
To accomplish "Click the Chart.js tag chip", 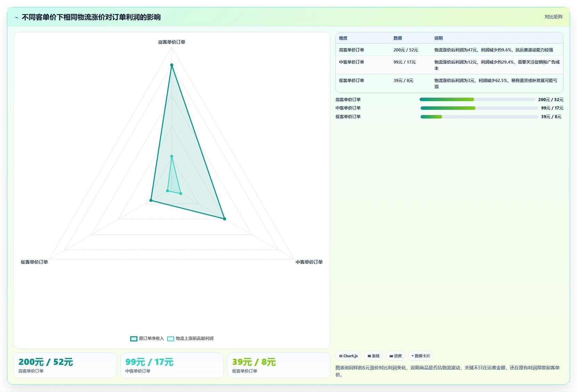I will coord(348,356).
